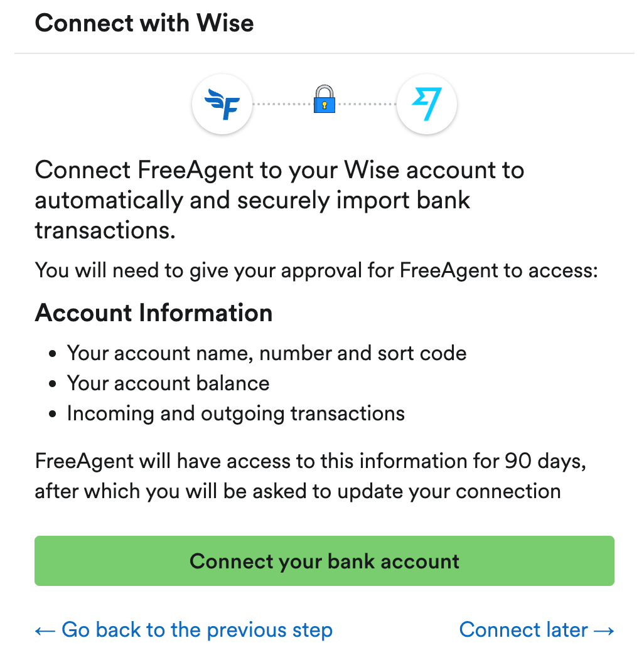Click the right arrow after Connect later
The width and height of the screenshot is (644, 665).
[604, 630]
